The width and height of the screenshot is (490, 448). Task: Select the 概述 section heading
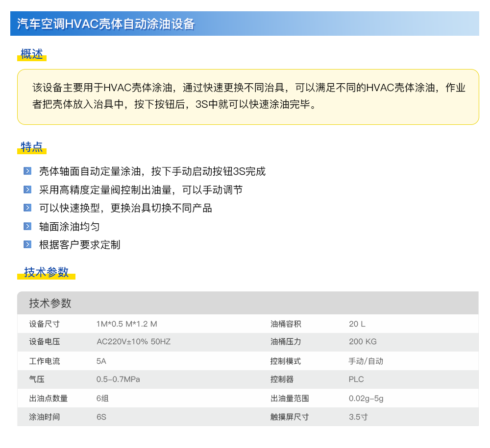pyautogui.click(x=32, y=54)
